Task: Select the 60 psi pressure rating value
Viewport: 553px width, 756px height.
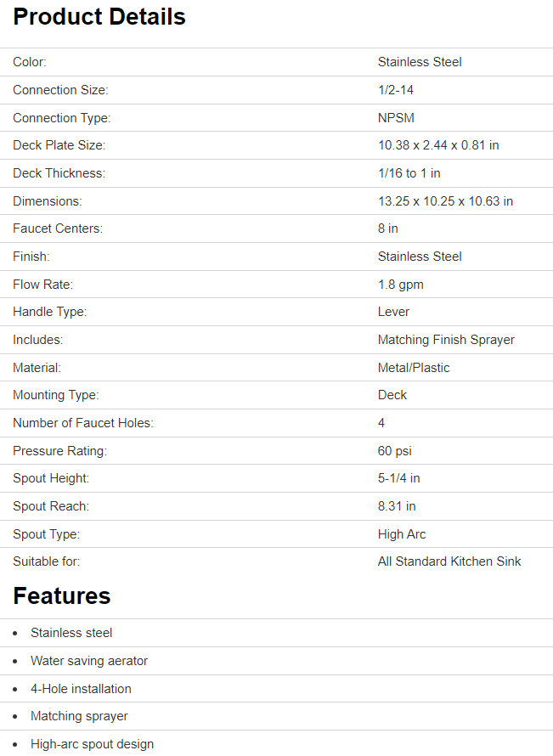Action: coord(395,451)
